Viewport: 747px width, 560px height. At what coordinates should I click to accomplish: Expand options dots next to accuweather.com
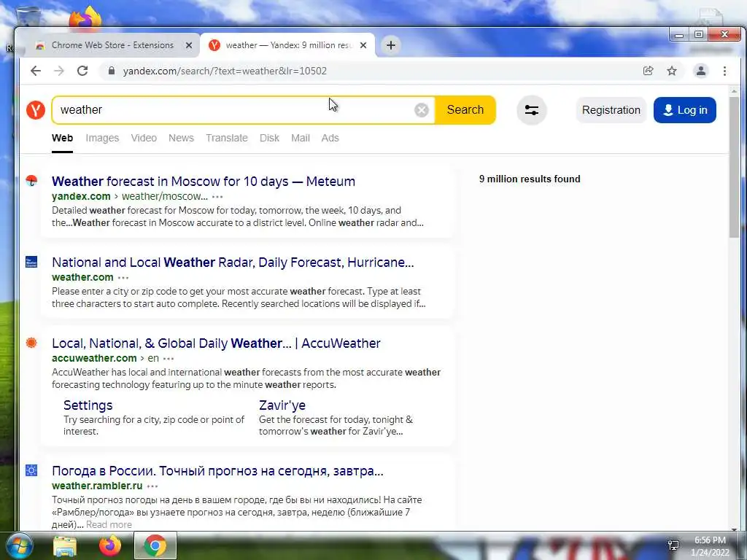(x=169, y=359)
